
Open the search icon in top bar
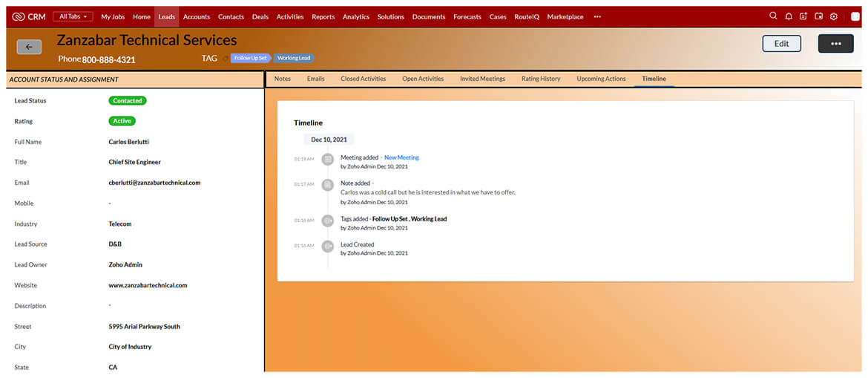pyautogui.click(x=773, y=16)
